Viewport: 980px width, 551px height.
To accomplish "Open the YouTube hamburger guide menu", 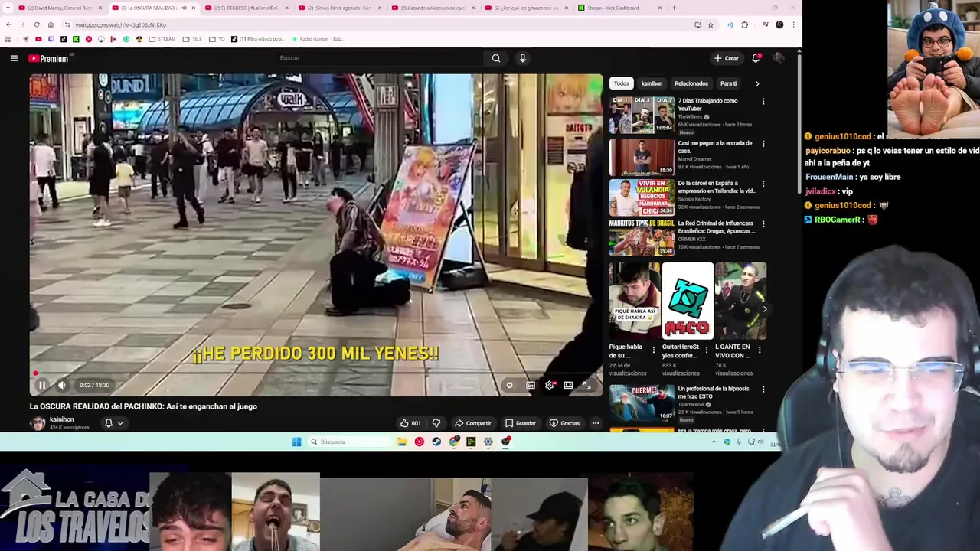I will [14, 58].
